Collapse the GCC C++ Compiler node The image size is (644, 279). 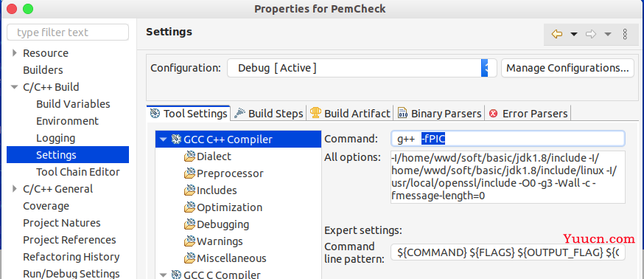[x=163, y=139]
